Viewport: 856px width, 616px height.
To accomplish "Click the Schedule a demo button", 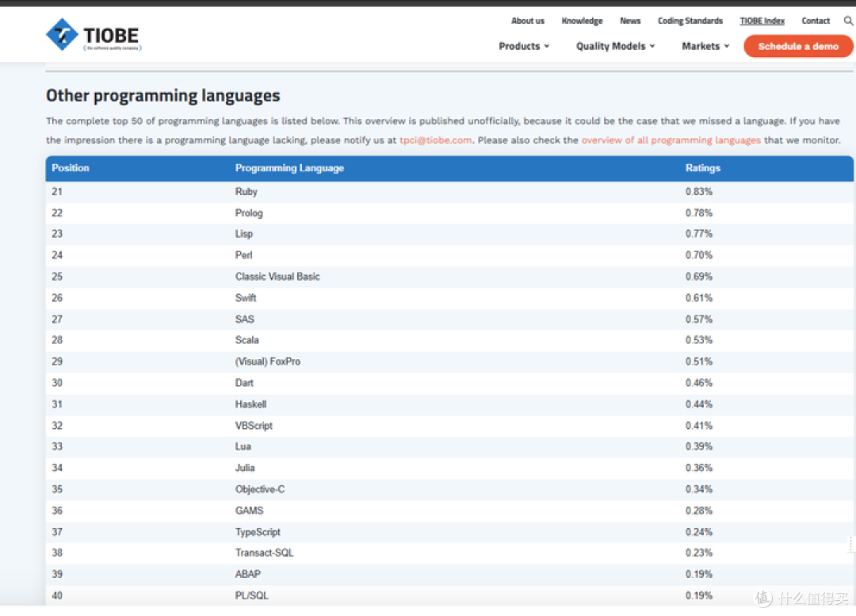I will pos(798,47).
